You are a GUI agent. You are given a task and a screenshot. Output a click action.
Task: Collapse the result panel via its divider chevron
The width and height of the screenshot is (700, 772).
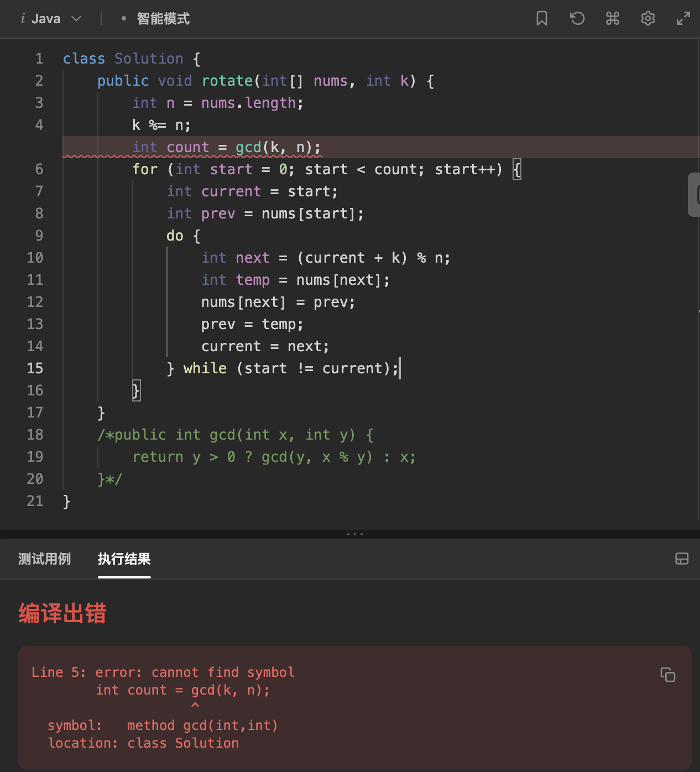pyautogui.click(x=354, y=533)
